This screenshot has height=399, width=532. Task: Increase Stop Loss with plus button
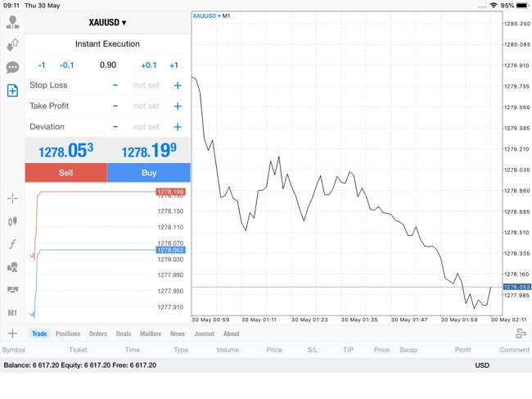177,85
